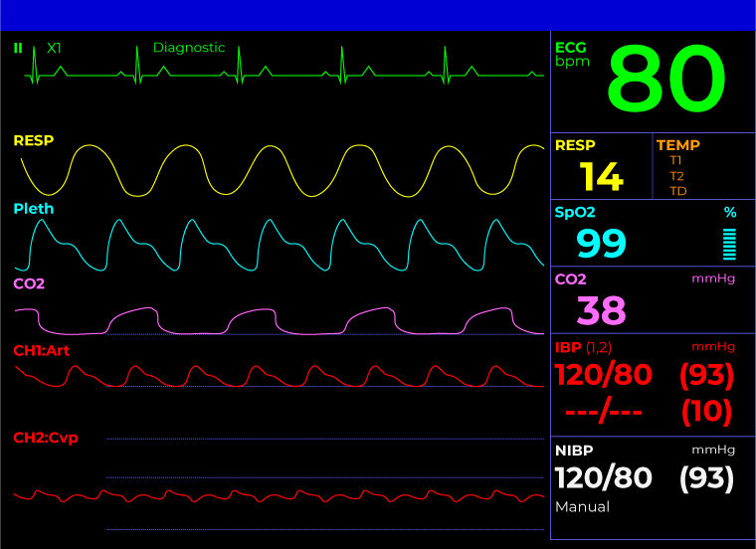Viewport: 756px width, 549px height.
Task: Select the CVP mean value (10)
Action: pyautogui.click(x=706, y=411)
